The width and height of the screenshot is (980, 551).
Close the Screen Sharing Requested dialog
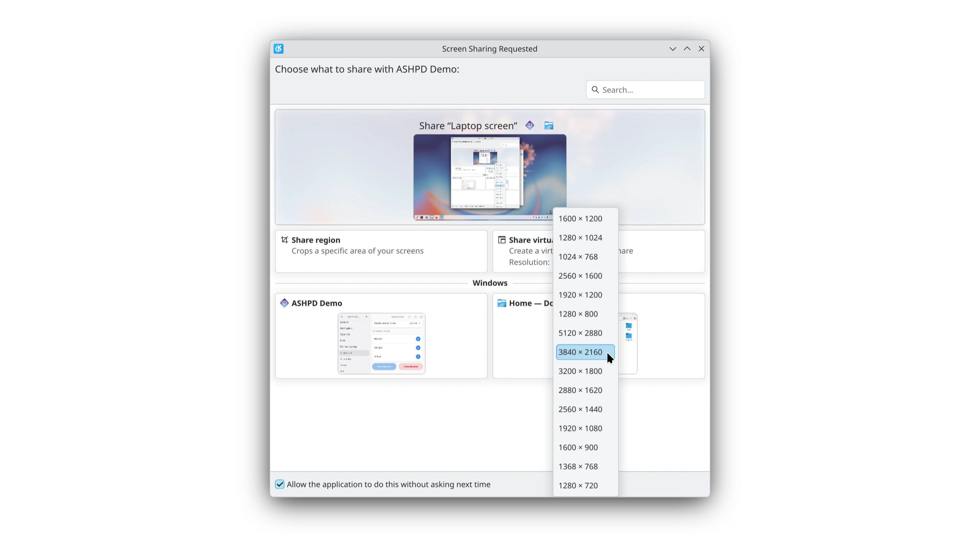701,49
